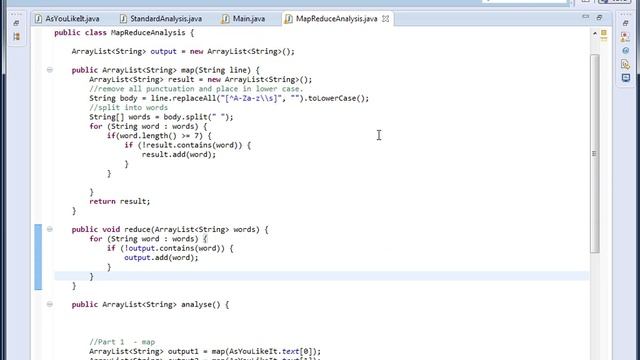The width and height of the screenshot is (640, 360).
Task: Click the 'ArrayList<String> result = new' line
Action: click(200, 80)
